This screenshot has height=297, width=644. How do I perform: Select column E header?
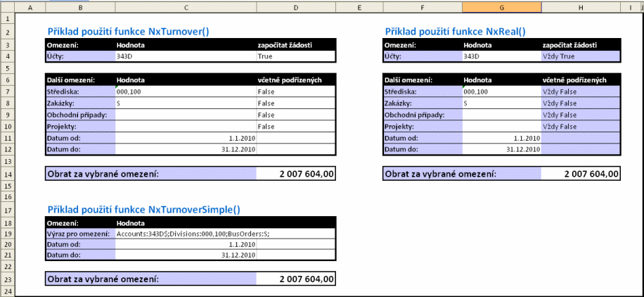point(359,6)
